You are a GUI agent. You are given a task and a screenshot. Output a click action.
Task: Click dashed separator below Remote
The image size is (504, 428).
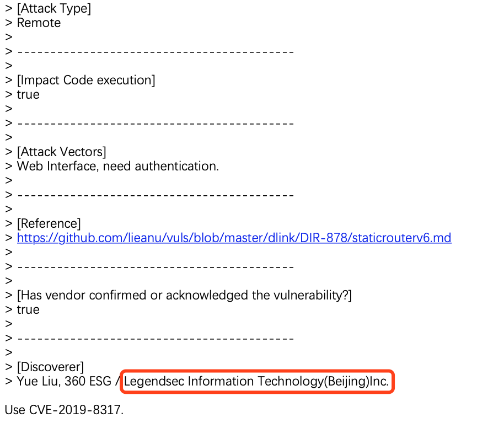156,52
